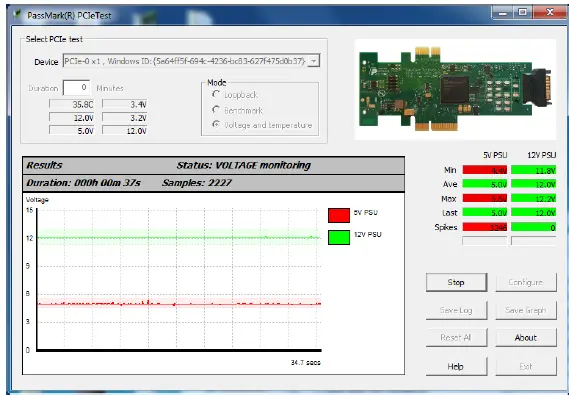569x395 pixels.
Task: Click the Duration minutes input field
Action: pyautogui.click(x=76, y=88)
